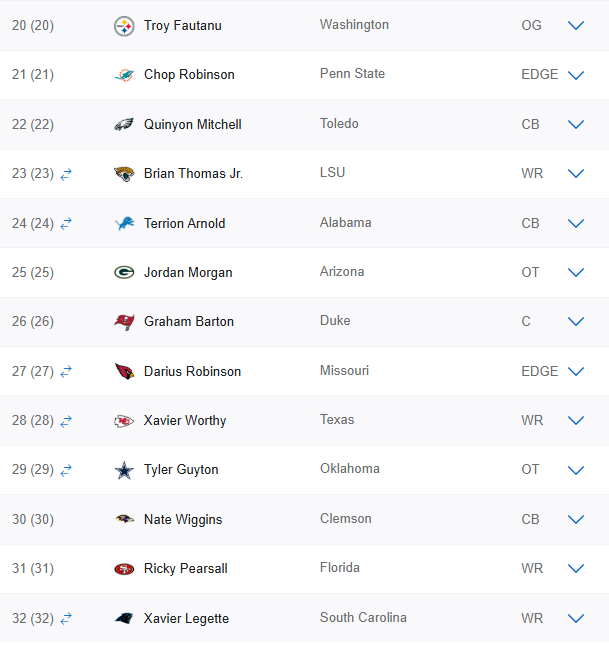This screenshot has height=647, width=609.
Task: Click the Philadelphia Eagles logo beside Quinyon Mitchell
Action: (124, 125)
